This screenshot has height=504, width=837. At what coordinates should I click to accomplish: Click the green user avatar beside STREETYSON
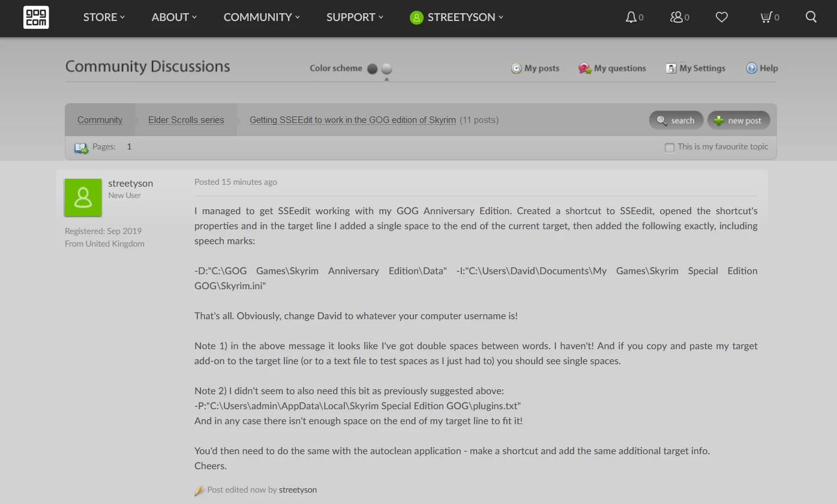click(x=416, y=17)
